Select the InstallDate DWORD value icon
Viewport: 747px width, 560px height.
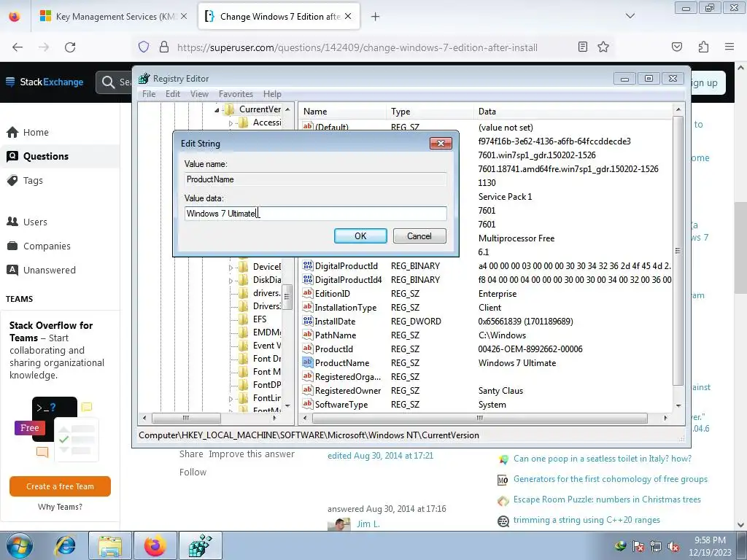tap(308, 321)
